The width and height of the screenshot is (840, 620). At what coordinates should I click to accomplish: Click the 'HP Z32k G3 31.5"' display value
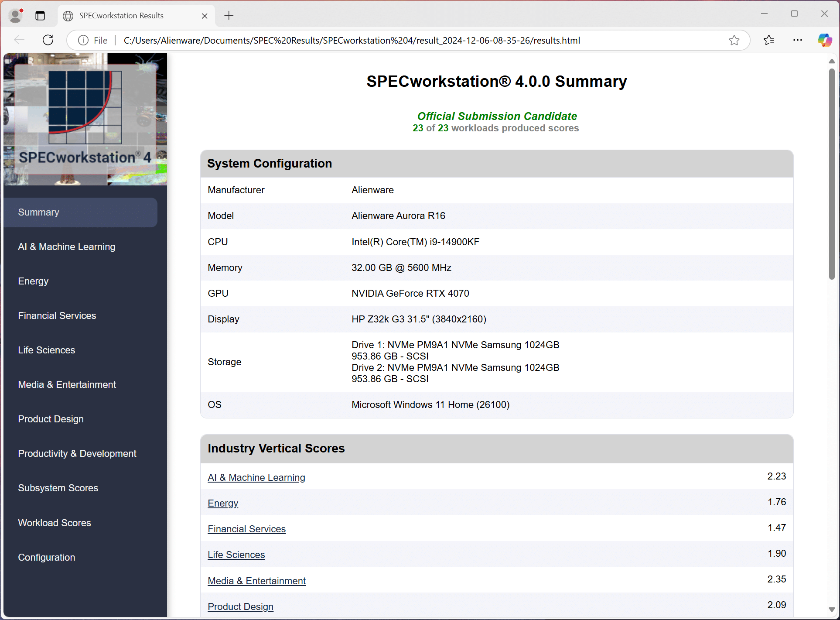419,319
